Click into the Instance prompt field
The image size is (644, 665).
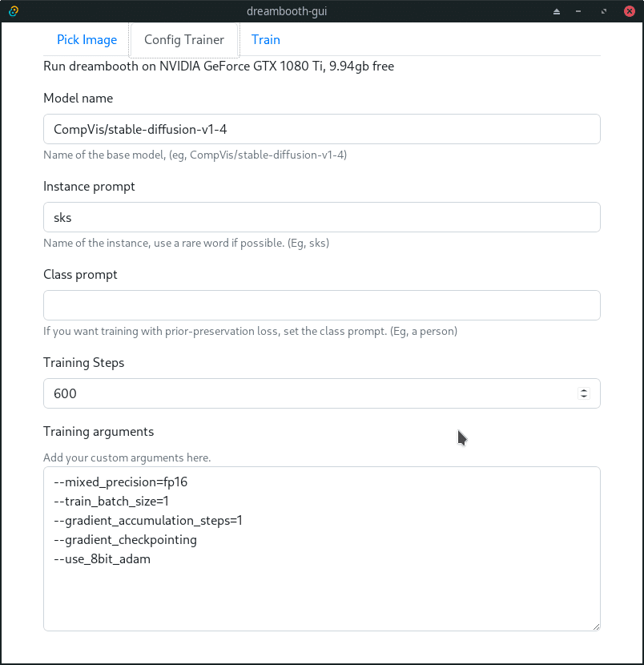click(321, 217)
